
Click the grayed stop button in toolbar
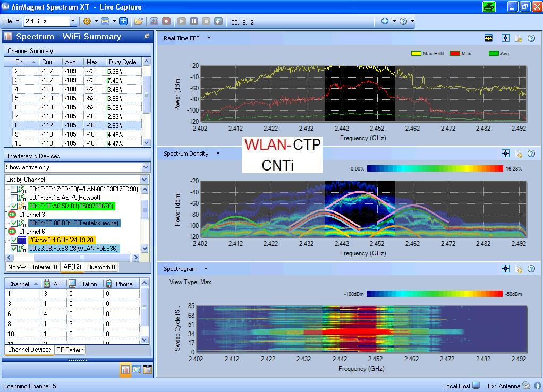pyautogui.click(x=206, y=21)
